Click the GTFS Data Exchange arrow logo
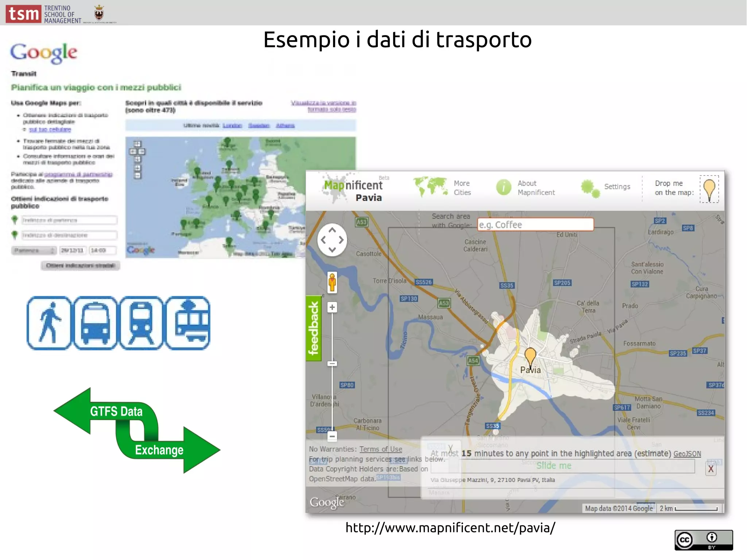The image size is (747, 560). point(137,430)
